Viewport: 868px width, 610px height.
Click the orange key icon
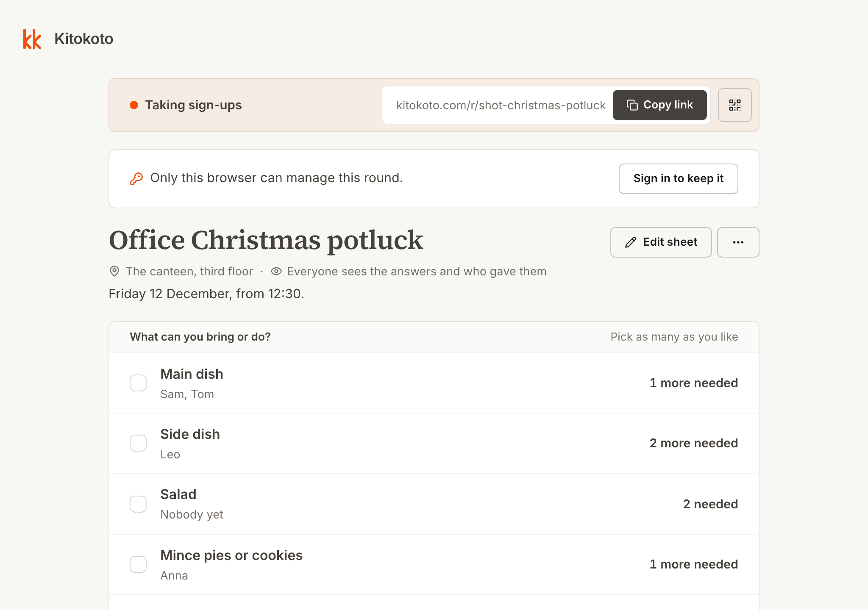(136, 179)
